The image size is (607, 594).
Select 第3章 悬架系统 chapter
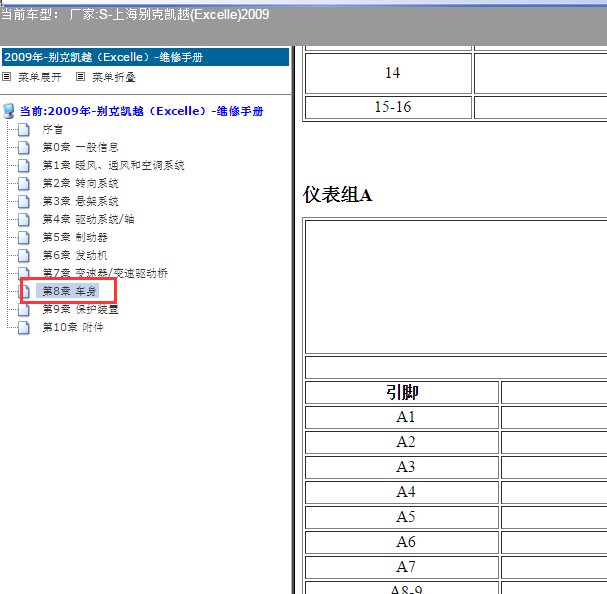pyautogui.click(x=80, y=202)
